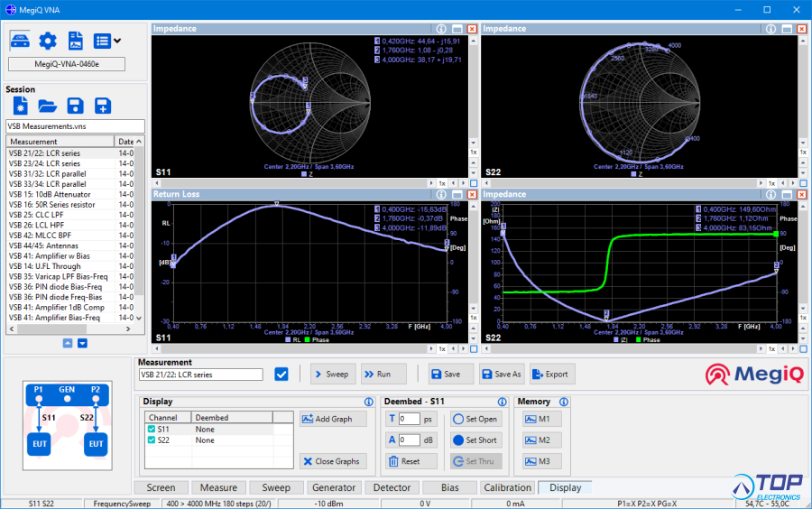Toggle the measurement checkbox beside name

coord(281,375)
